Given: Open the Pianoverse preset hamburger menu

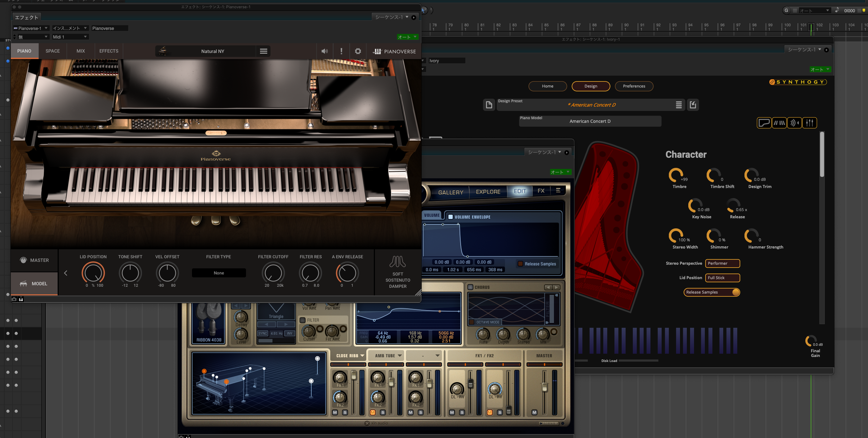Looking at the screenshot, I should (264, 51).
